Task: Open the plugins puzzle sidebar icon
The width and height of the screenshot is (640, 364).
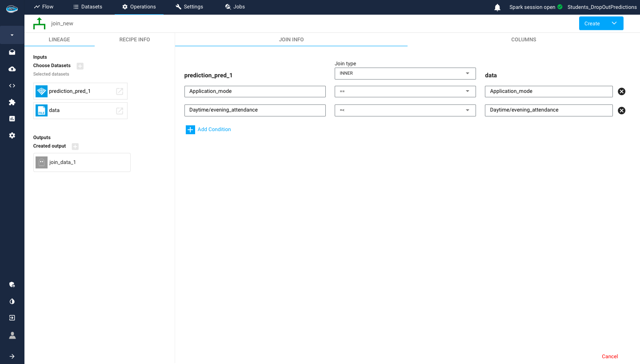Action: click(x=12, y=102)
